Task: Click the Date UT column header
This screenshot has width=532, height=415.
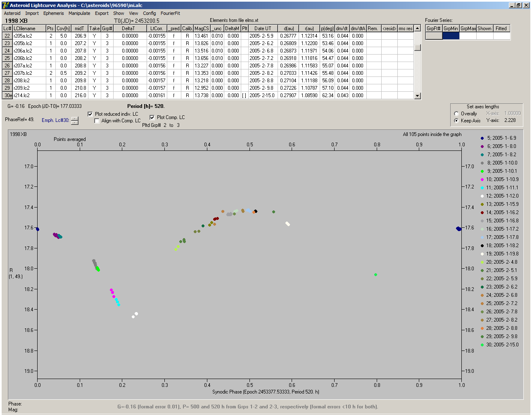Action: pyautogui.click(x=263, y=29)
